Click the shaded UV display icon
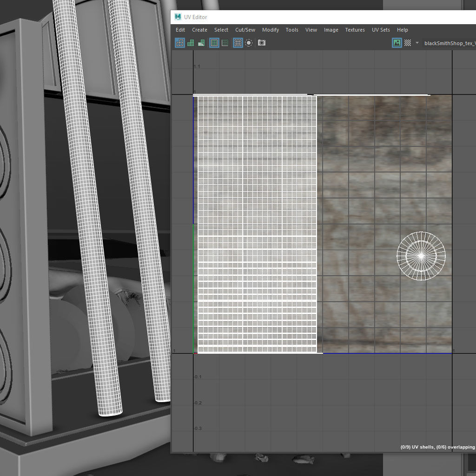Screen dimensions: 476x476 click(191, 43)
